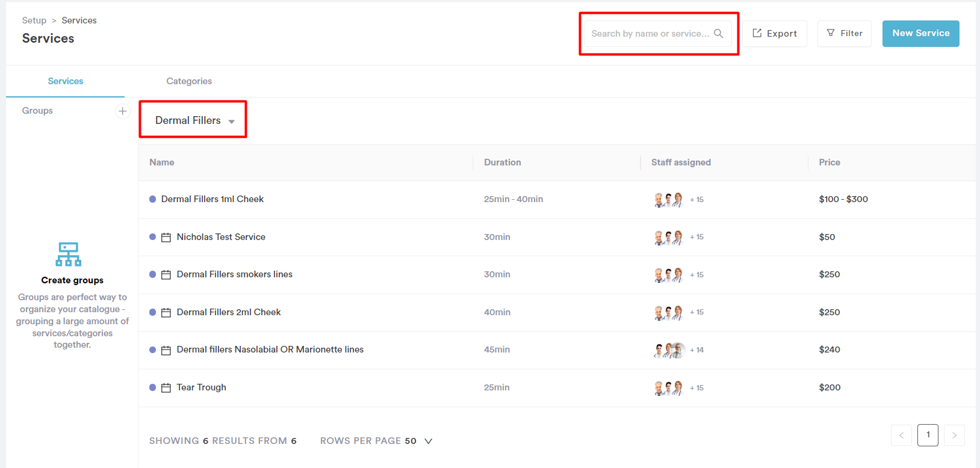This screenshot has height=468, width=980.
Task: Click the Duration column header
Action: (503, 162)
